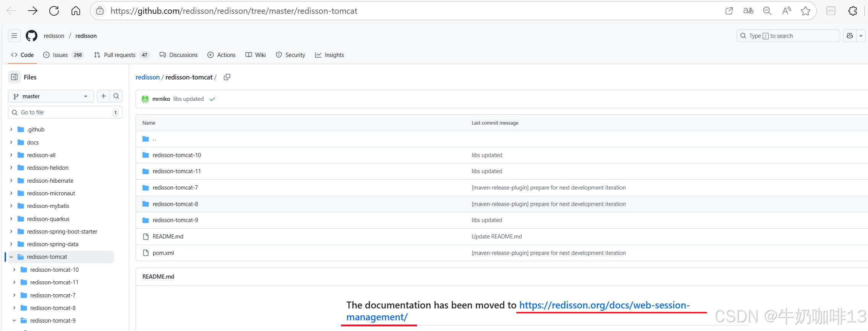Add a new file with plus button
The height and width of the screenshot is (331, 868).
[103, 96]
